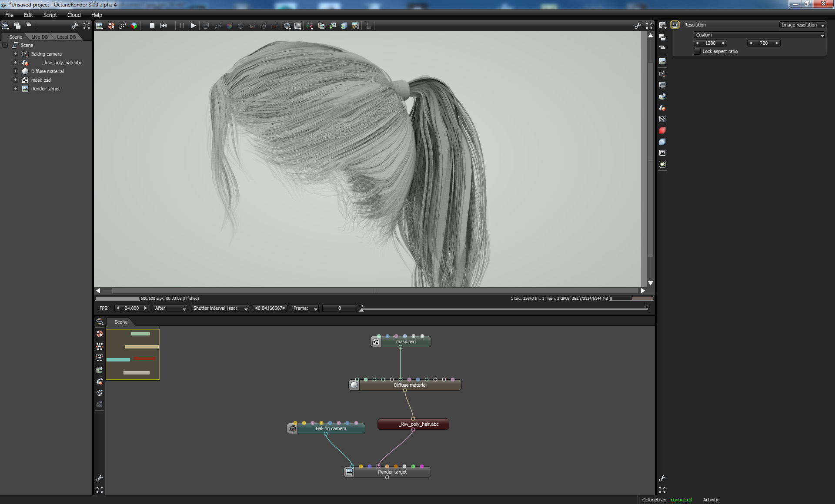Click the frame timeline slider track
This screenshot has width=835, height=504.
504,308
